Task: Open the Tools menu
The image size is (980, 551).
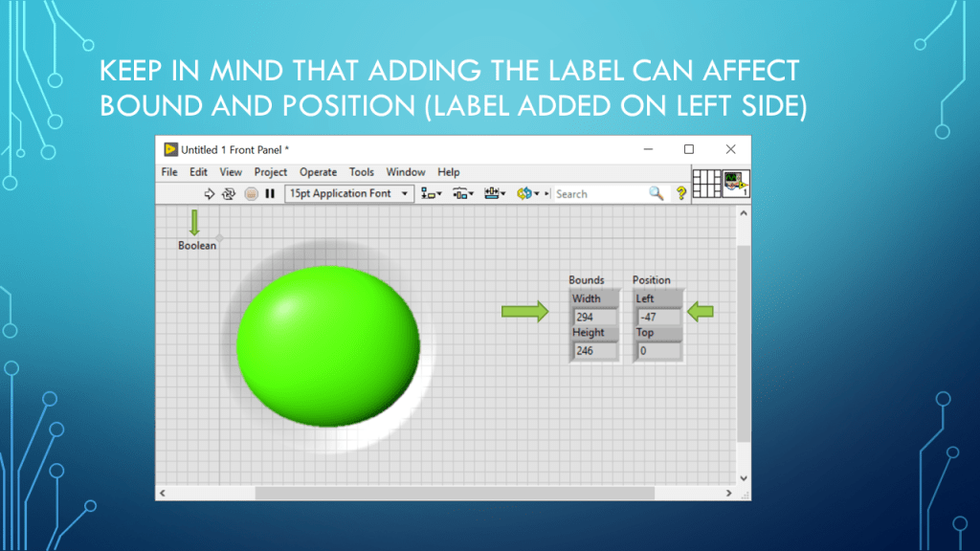Action: pos(361,172)
